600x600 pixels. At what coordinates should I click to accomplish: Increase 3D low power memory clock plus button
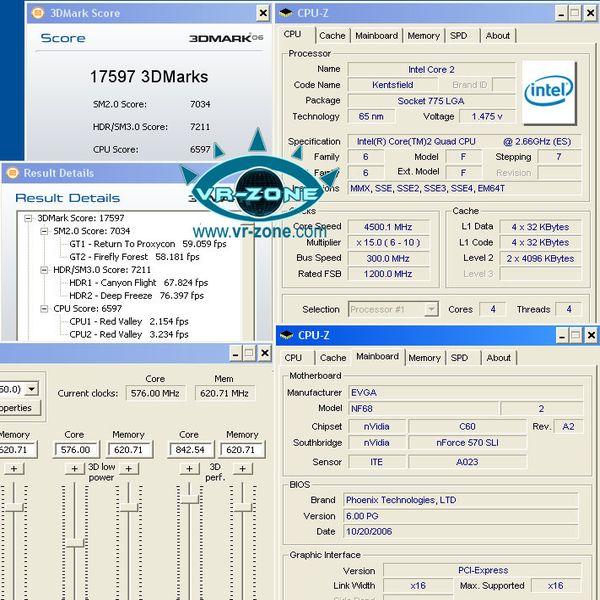coord(129,468)
